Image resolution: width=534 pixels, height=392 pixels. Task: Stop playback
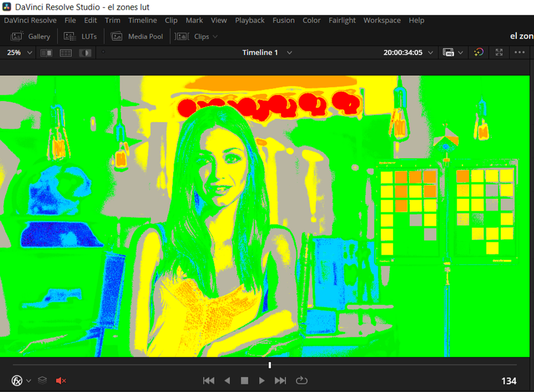point(244,380)
